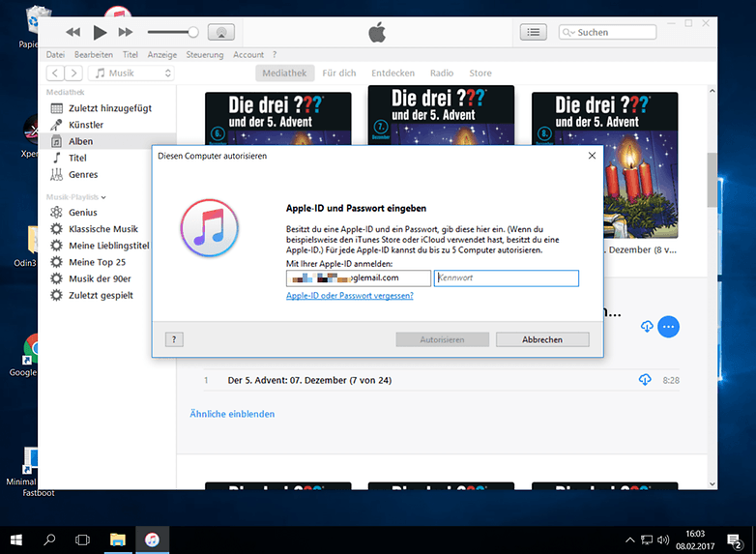Download album with the cloud icon beside the options button

pyautogui.click(x=647, y=327)
